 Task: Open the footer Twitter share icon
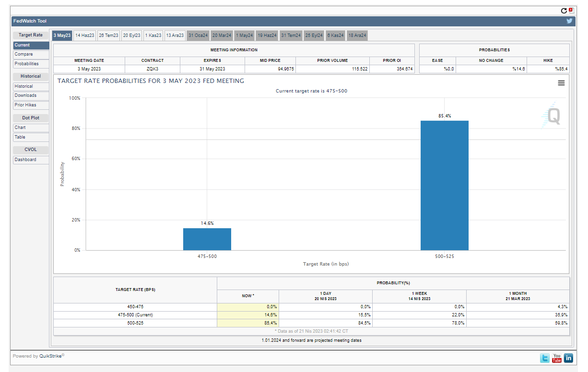point(545,358)
